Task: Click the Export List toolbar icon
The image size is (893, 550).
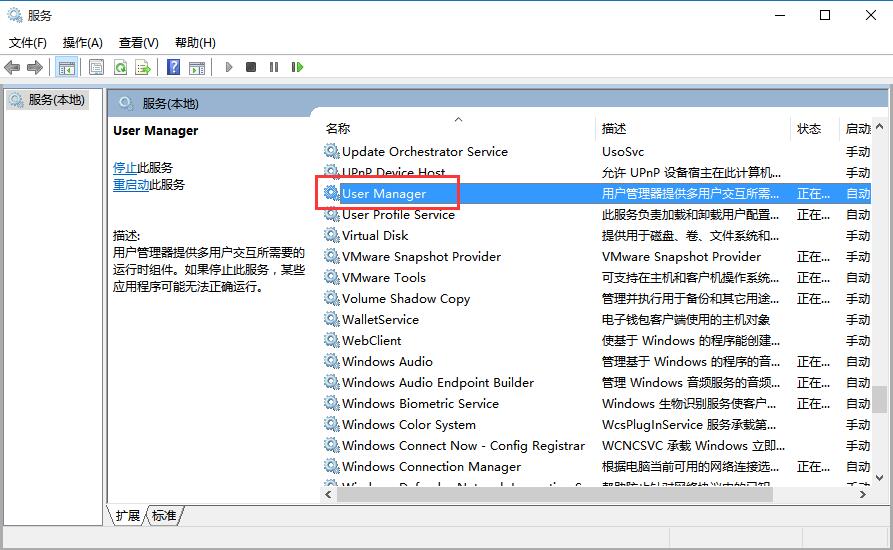Action: [142, 68]
